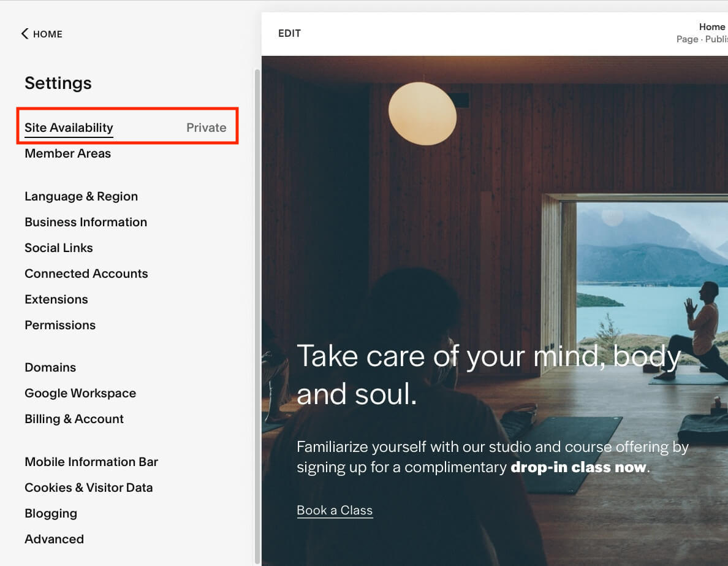Click the settings panel vertical scrollbar
Viewport: 728px width, 566px height.
(x=257, y=307)
